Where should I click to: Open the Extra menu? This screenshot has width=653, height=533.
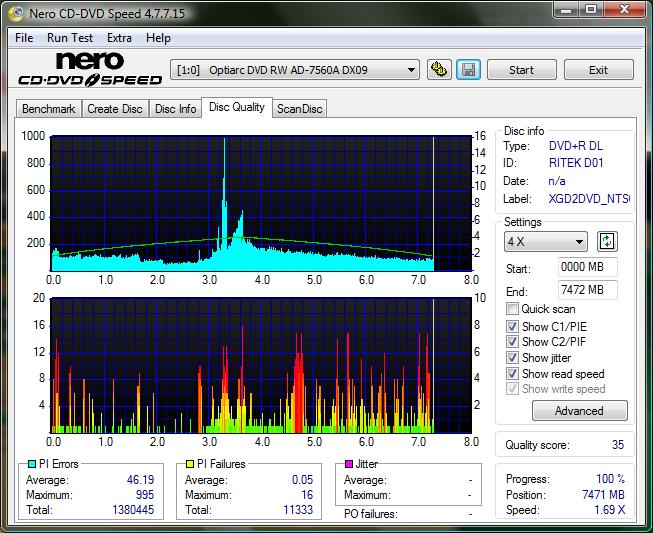click(x=119, y=38)
